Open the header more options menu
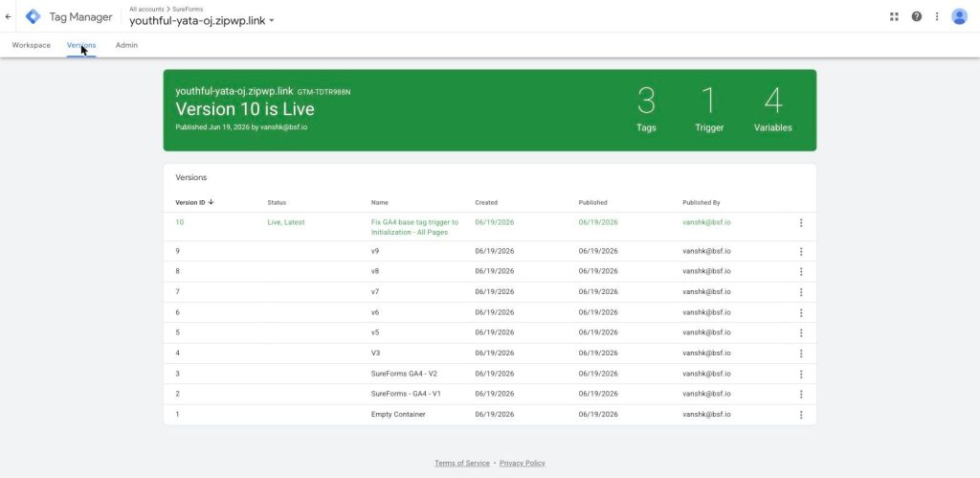 pos(936,17)
